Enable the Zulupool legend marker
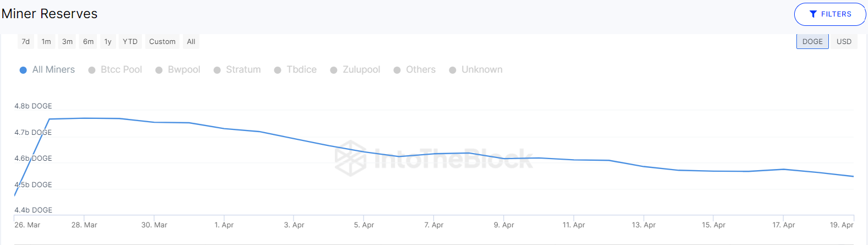 coord(334,70)
